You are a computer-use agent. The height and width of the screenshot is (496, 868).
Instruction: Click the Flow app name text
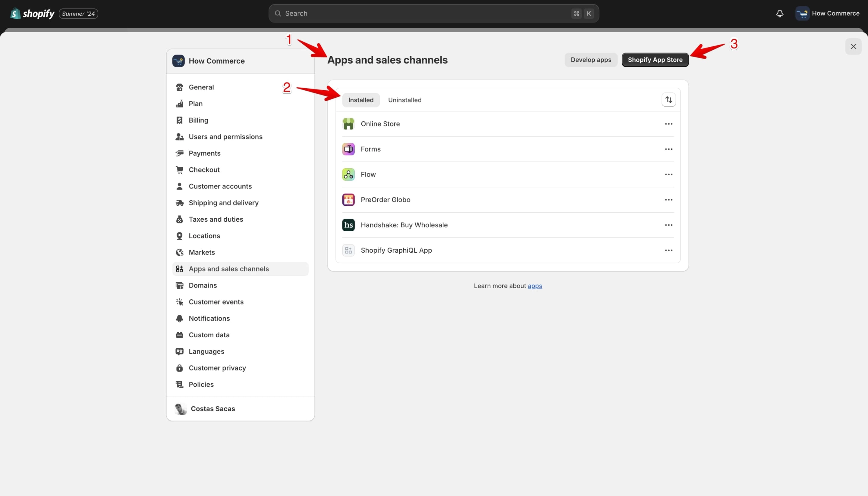tap(368, 174)
